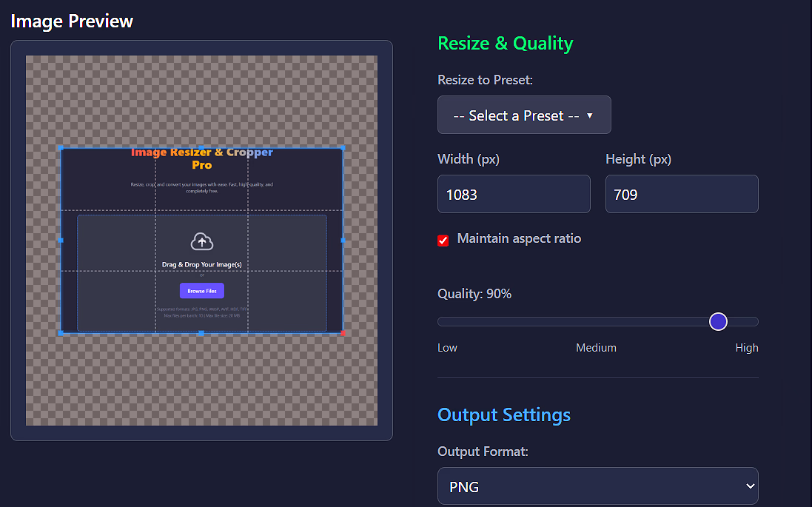Click the top-left crop corner handle
This screenshot has width=812, height=507.
pyautogui.click(x=61, y=147)
